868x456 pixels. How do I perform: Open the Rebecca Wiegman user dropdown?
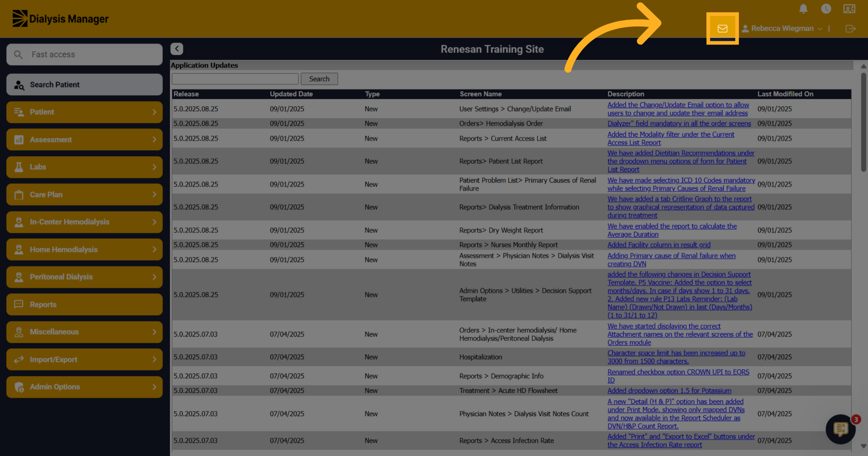(782, 29)
